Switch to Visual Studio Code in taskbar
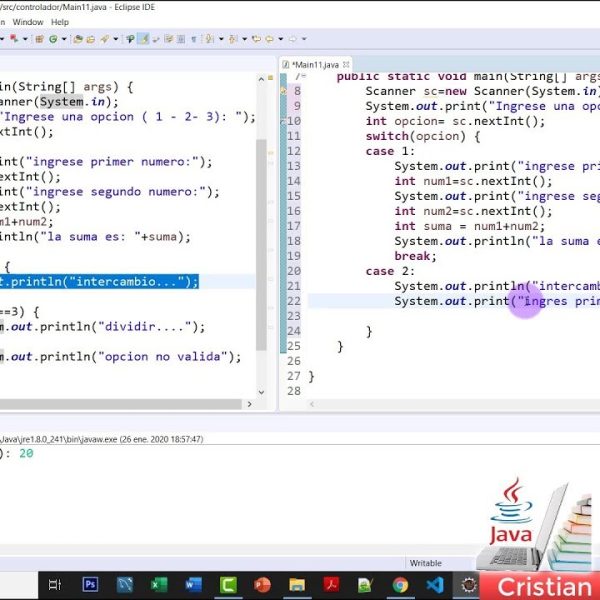 click(434, 585)
